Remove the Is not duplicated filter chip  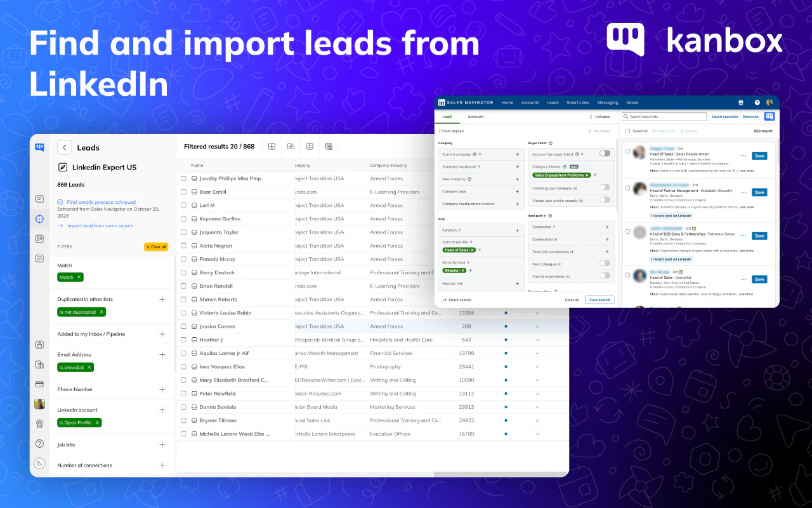click(x=101, y=312)
